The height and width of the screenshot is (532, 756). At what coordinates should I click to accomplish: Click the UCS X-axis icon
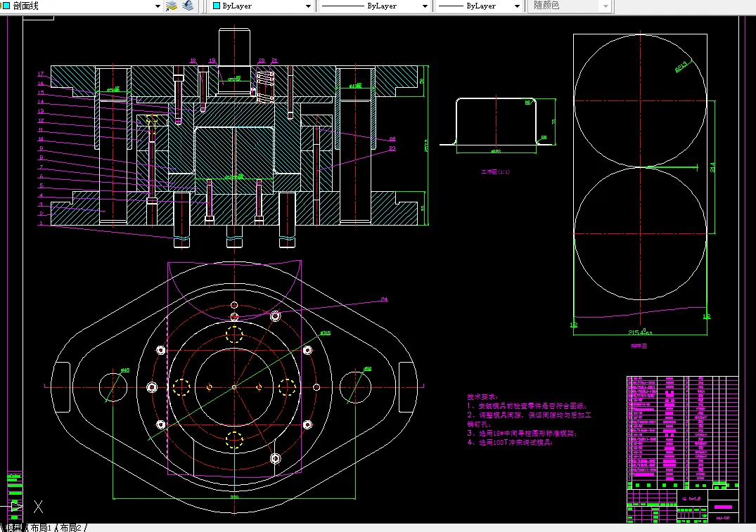38,507
